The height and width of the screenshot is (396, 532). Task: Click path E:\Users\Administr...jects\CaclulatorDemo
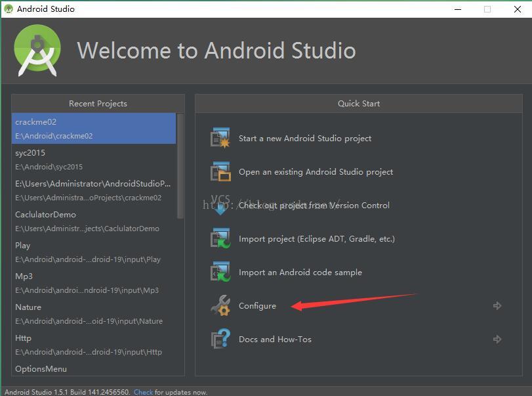87,229
